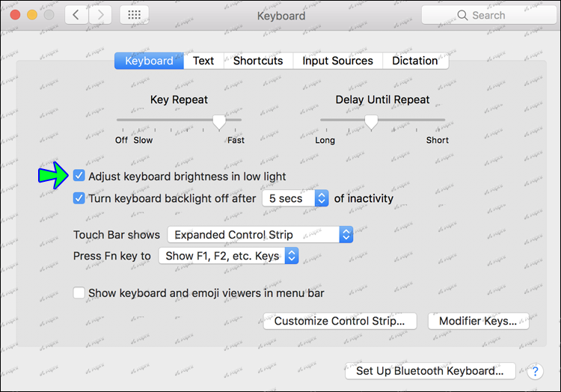561x392 pixels.
Task: Open the 5 secs inactivity dropdown
Action: pos(295,198)
